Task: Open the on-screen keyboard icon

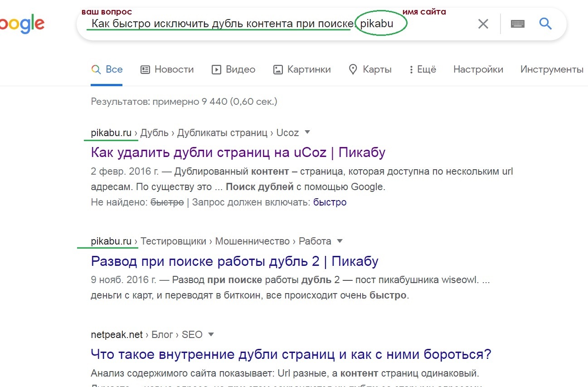Action: click(x=517, y=24)
